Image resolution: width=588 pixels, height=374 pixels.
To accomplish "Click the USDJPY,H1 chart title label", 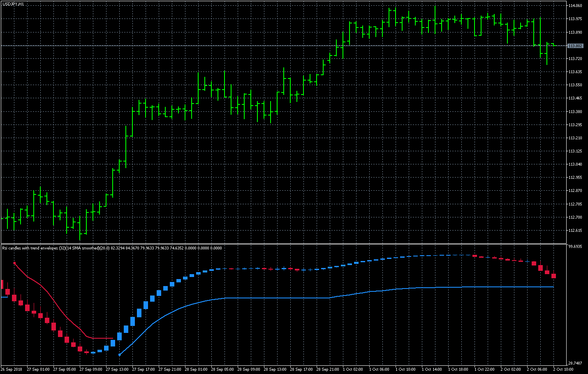I will click(13, 4).
